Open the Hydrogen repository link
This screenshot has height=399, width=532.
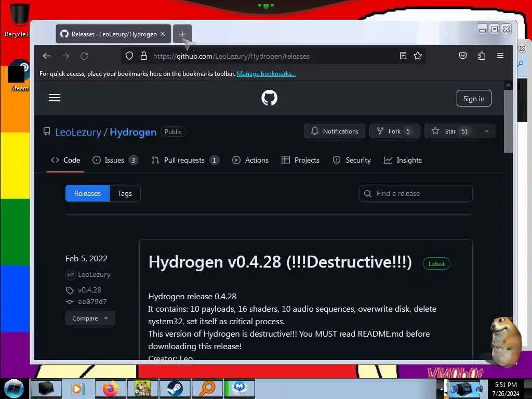(133, 132)
